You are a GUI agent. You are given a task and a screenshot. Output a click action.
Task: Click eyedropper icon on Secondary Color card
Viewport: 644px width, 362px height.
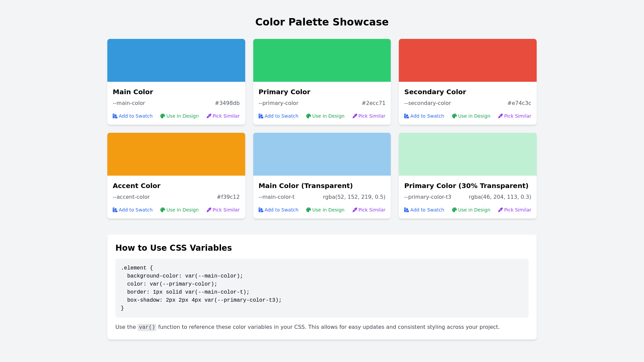(500, 116)
